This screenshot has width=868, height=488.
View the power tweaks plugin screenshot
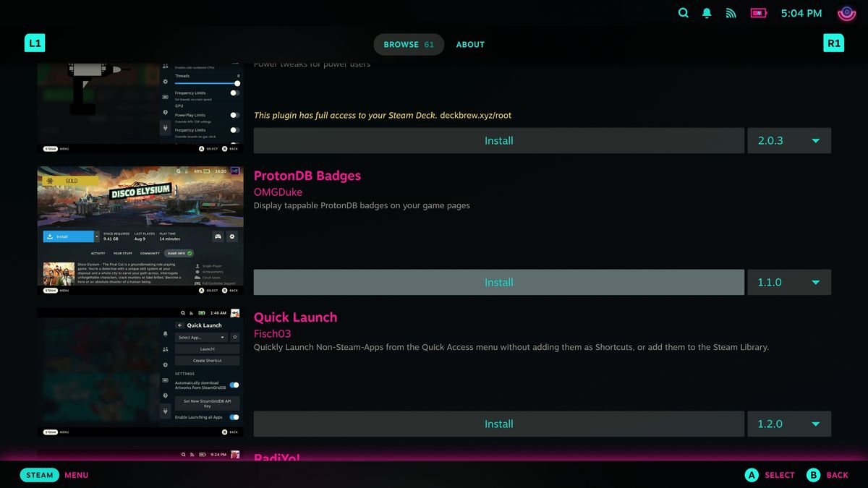[141, 107]
